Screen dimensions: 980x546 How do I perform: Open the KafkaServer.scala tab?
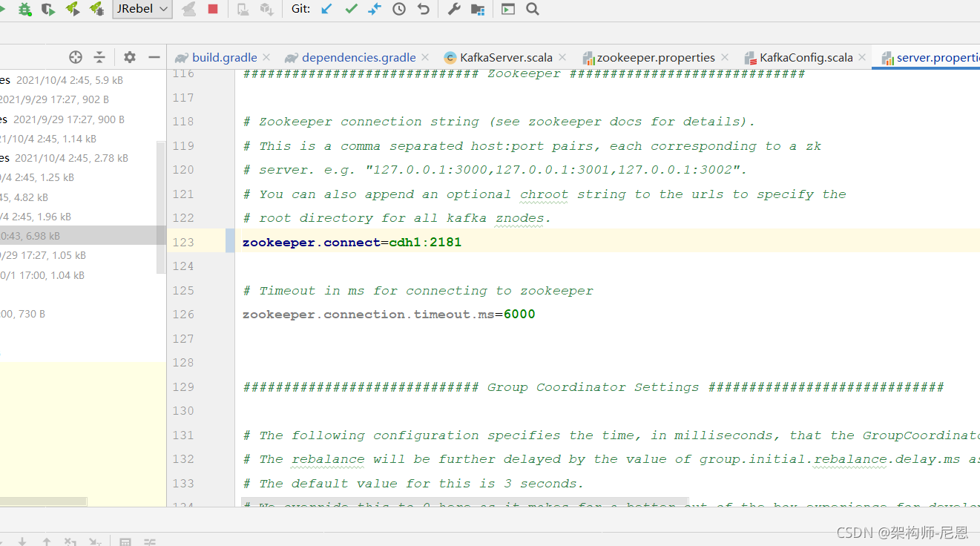coord(506,57)
